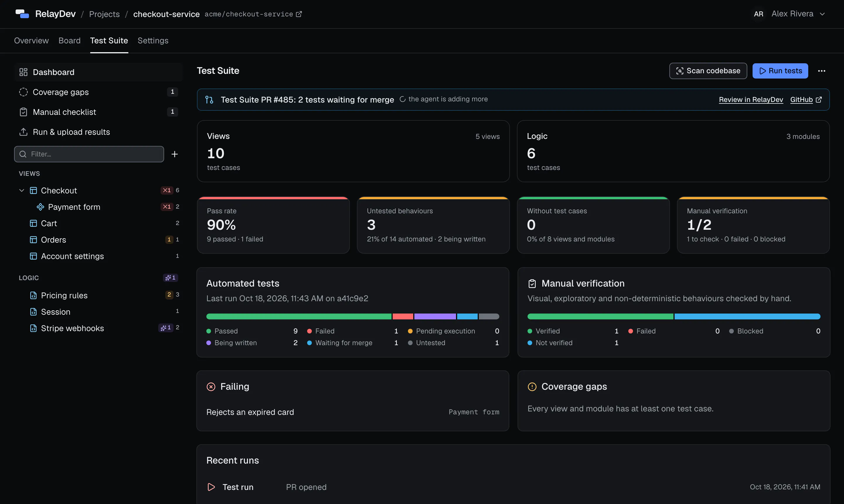The height and width of the screenshot is (504, 844).
Task: Select Account settings view
Action: pos(98,256)
